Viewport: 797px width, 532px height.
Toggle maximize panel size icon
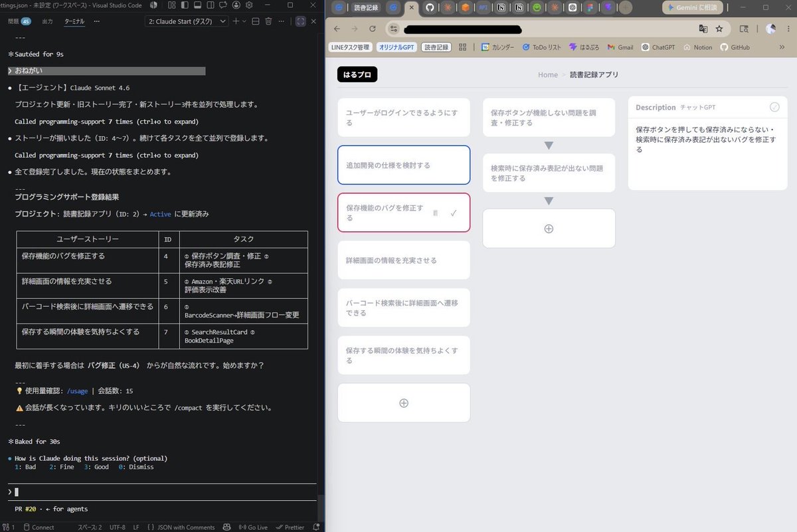(x=300, y=21)
